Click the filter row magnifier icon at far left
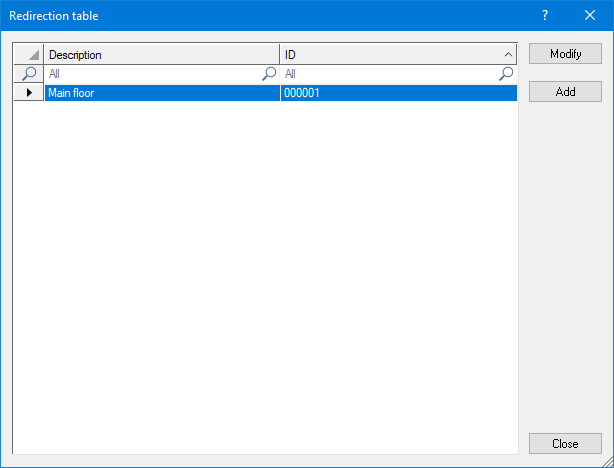614x468 pixels. (x=29, y=74)
